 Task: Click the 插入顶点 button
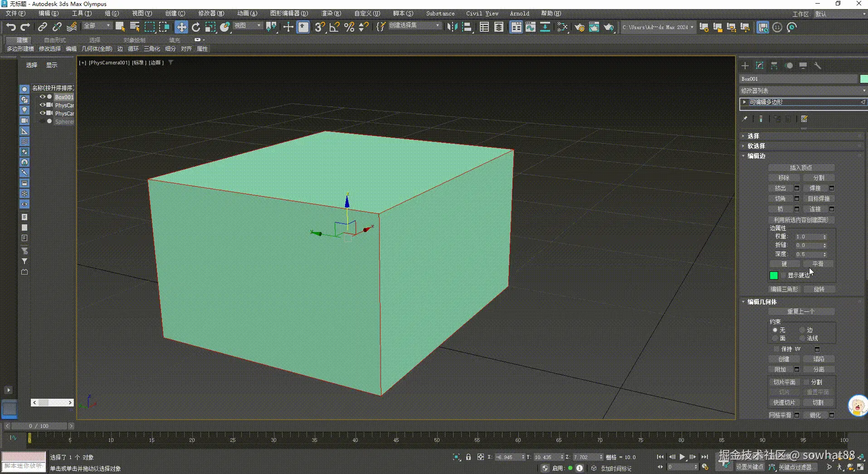point(801,168)
